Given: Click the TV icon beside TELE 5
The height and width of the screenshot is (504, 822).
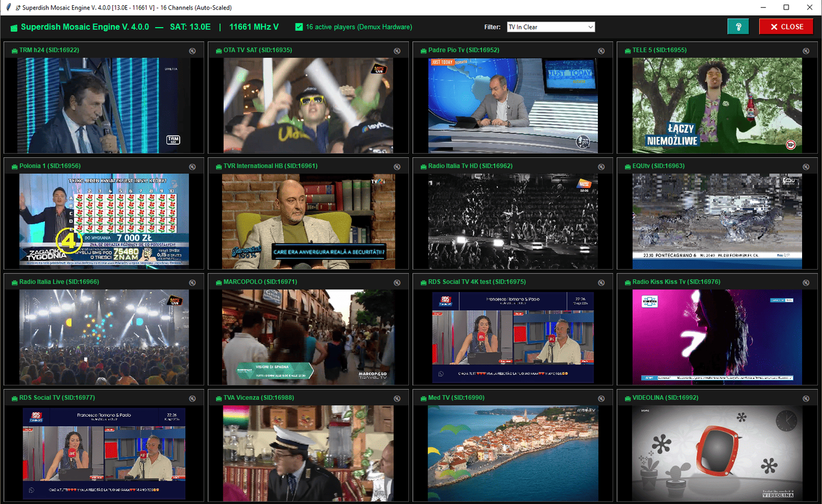Looking at the screenshot, I should [627, 50].
